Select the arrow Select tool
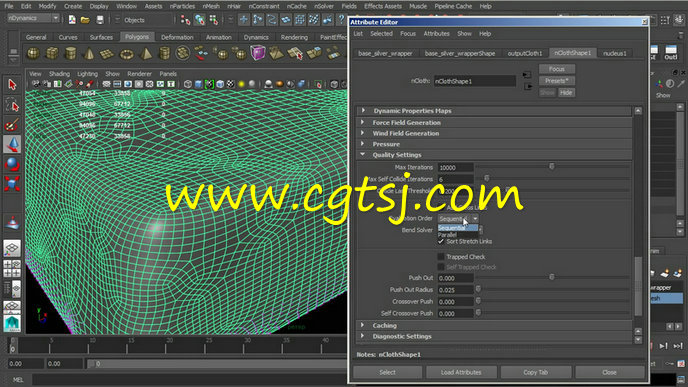 tap(12, 84)
